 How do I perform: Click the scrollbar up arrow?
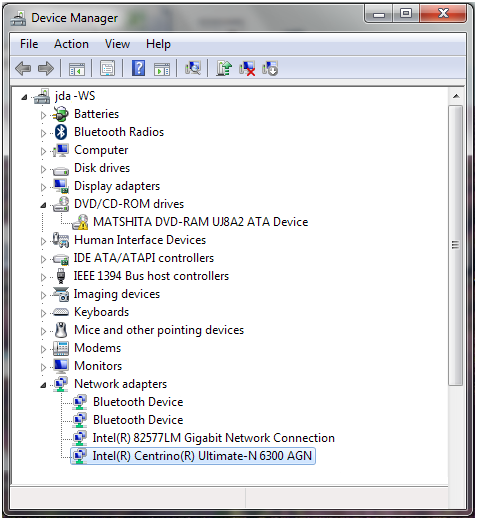pyautogui.click(x=456, y=96)
